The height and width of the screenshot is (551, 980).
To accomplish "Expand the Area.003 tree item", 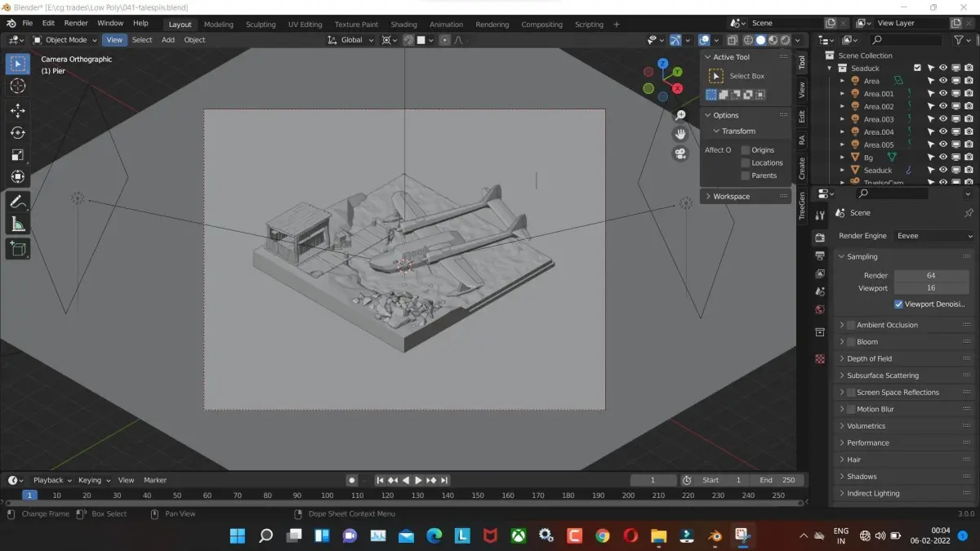I will [843, 119].
